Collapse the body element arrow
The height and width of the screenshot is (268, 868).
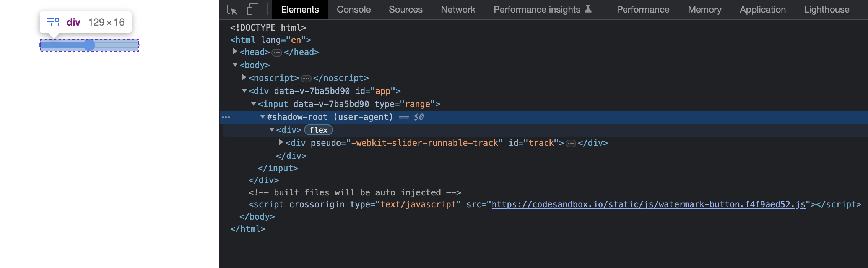pyautogui.click(x=235, y=65)
